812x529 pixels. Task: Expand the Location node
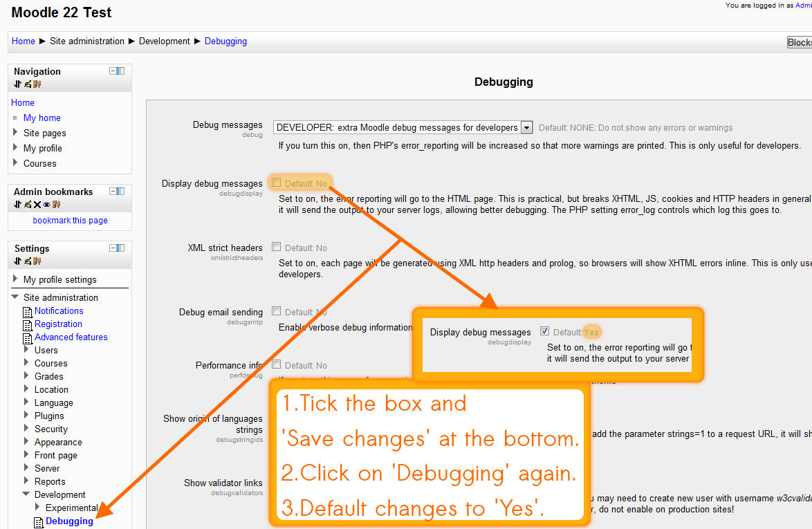coord(26,389)
